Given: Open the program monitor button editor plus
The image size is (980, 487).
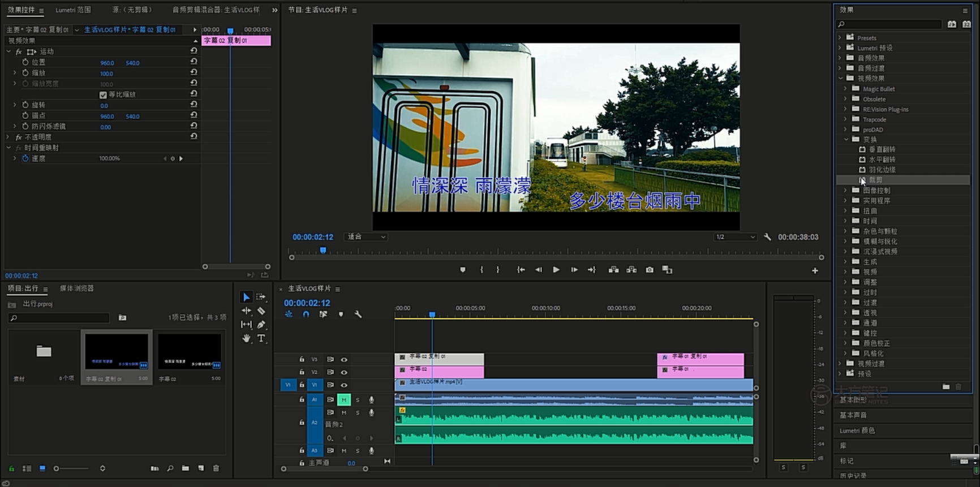Looking at the screenshot, I should pyautogui.click(x=815, y=270).
